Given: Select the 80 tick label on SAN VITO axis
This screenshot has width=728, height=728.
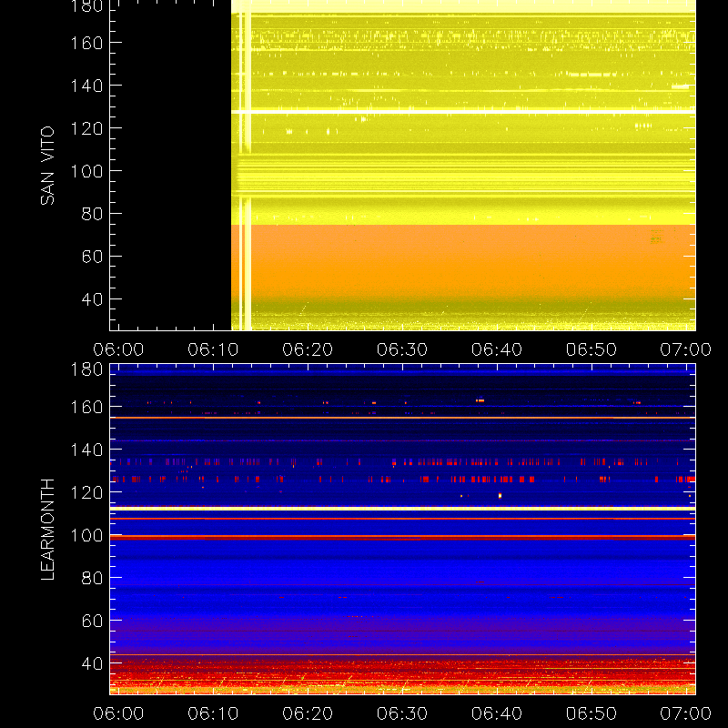Looking at the screenshot, I should (x=93, y=214).
